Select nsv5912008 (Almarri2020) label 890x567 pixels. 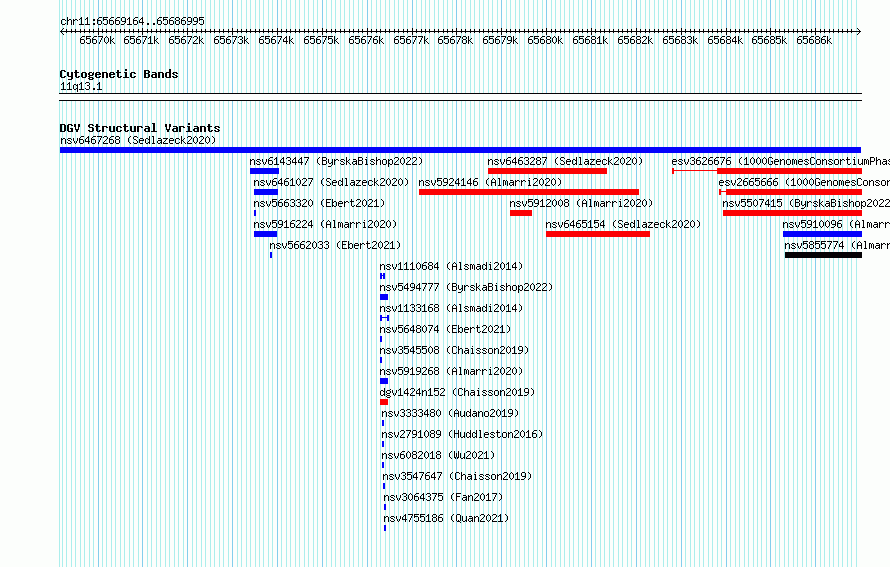click(581, 203)
